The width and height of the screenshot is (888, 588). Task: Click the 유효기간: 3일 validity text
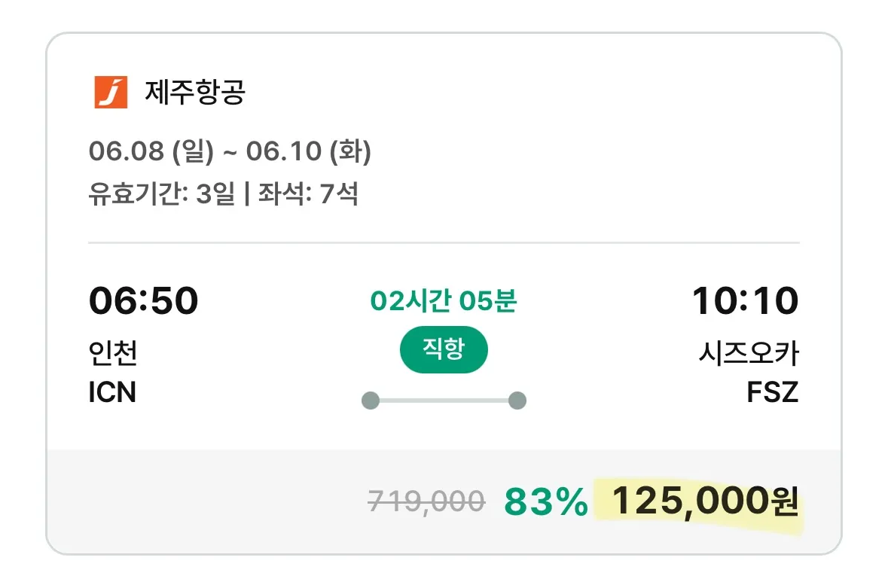[162, 195]
